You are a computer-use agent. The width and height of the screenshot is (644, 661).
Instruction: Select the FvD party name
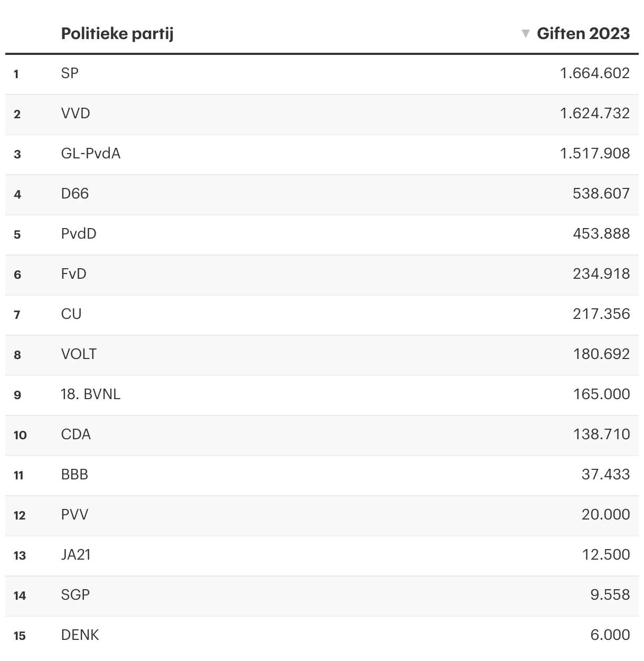pyautogui.click(x=74, y=274)
